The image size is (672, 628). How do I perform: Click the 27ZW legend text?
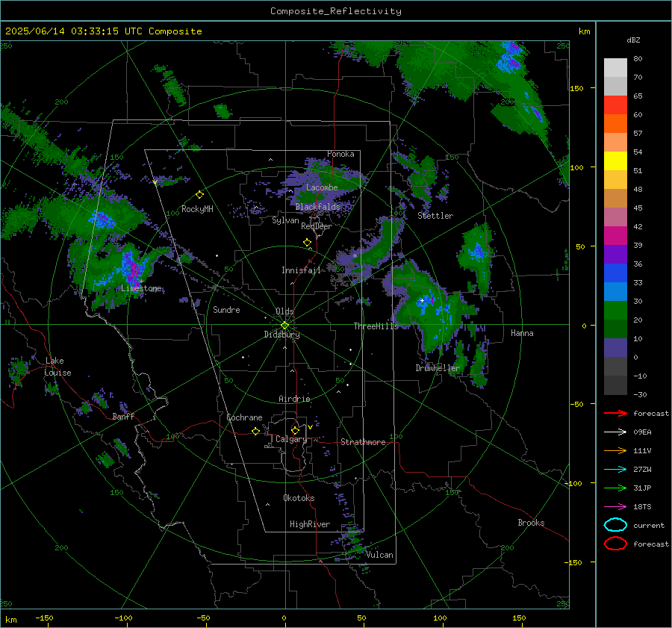(x=642, y=470)
